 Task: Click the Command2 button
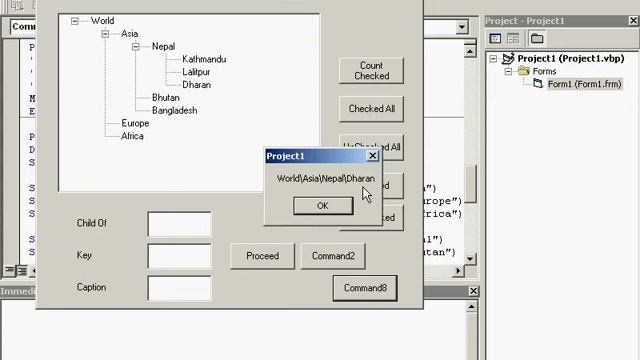(x=333, y=256)
